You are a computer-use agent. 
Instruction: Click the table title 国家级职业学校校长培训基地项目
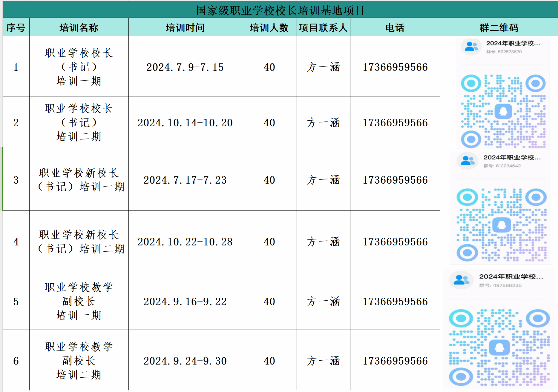pyautogui.click(x=280, y=10)
